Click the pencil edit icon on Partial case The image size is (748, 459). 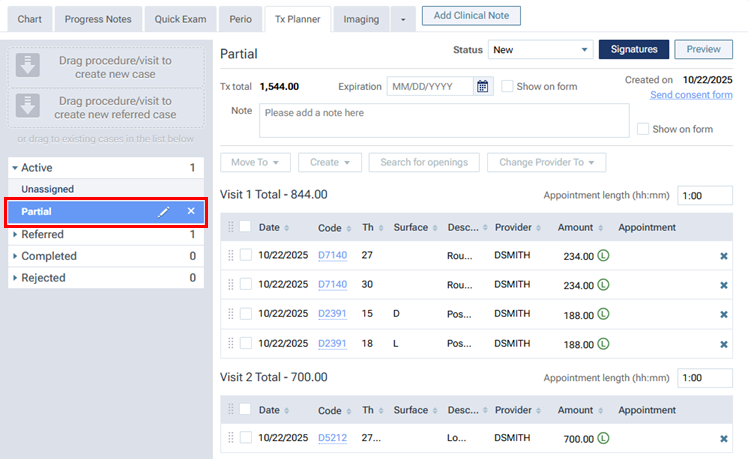pyautogui.click(x=164, y=212)
